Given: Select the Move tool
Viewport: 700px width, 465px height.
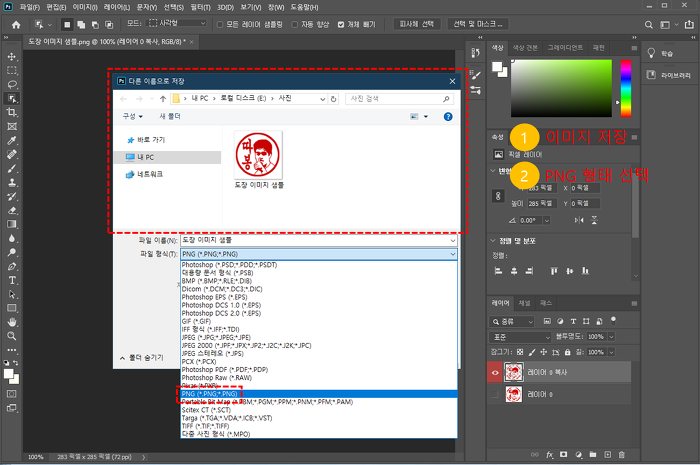Looking at the screenshot, I should pyautogui.click(x=12, y=57).
